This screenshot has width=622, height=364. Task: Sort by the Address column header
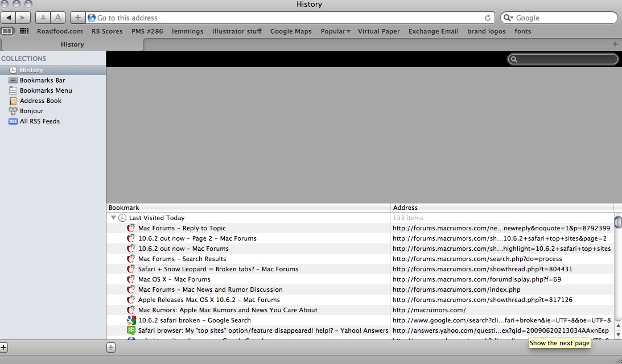click(x=502, y=208)
